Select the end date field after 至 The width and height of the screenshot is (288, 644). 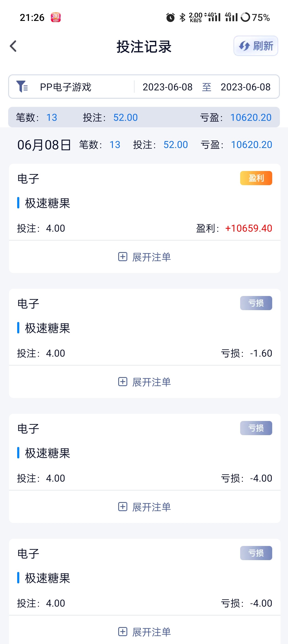click(x=245, y=87)
